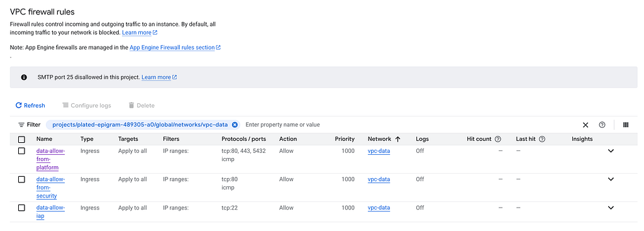Click the Name column header
Screen dimensions: 644x231
(45, 139)
